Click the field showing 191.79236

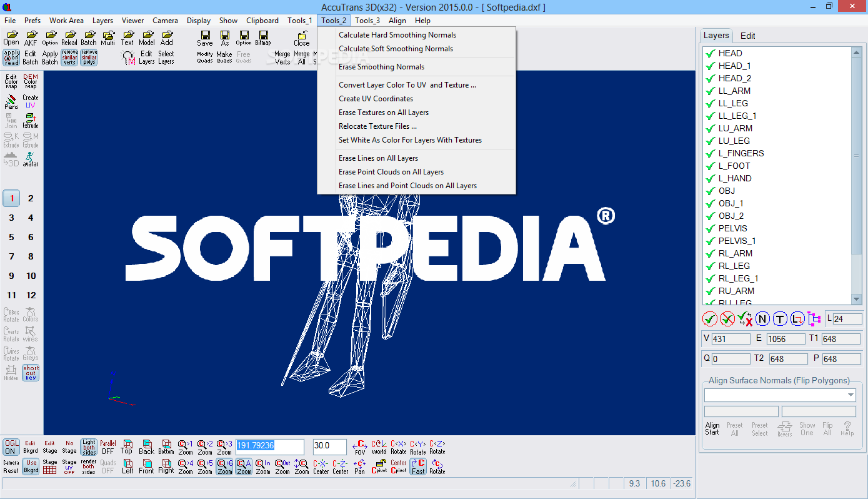[270, 446]
